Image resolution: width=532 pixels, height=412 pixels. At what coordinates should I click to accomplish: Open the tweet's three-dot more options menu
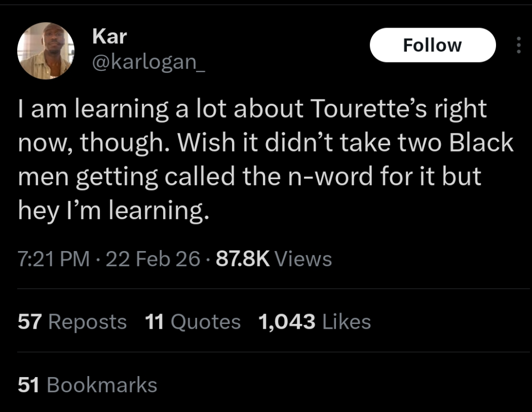[x=518, y=45]
